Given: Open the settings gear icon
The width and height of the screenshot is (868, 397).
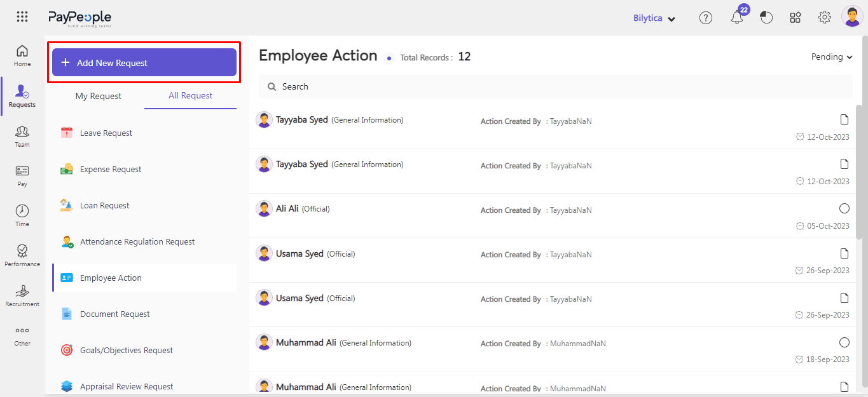Looking at the screenshot, I should click(825, 18).
